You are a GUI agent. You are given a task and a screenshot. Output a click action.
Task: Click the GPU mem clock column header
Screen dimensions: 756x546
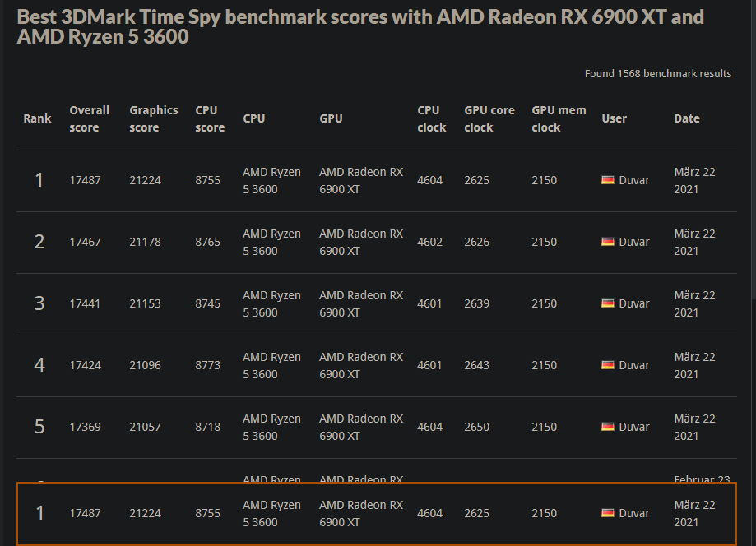559,118
